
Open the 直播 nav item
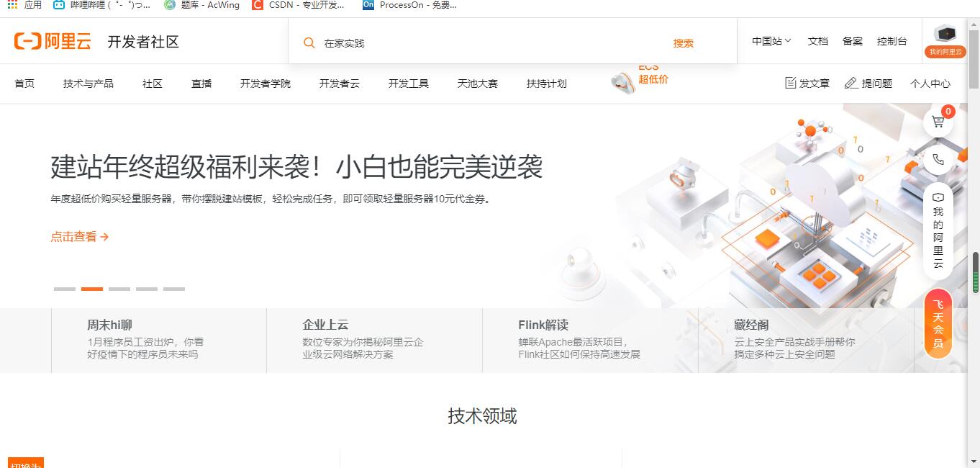201,84
